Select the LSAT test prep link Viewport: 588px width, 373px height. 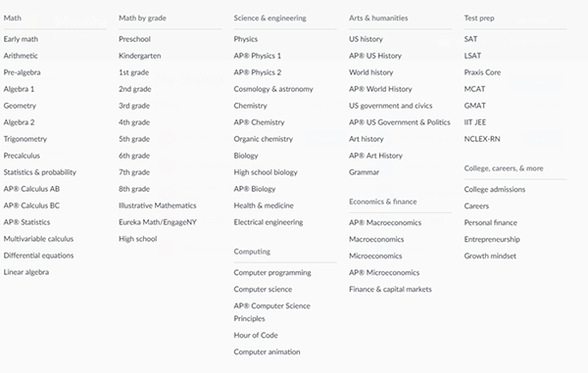pyautogui.click(x=472, y=56)
